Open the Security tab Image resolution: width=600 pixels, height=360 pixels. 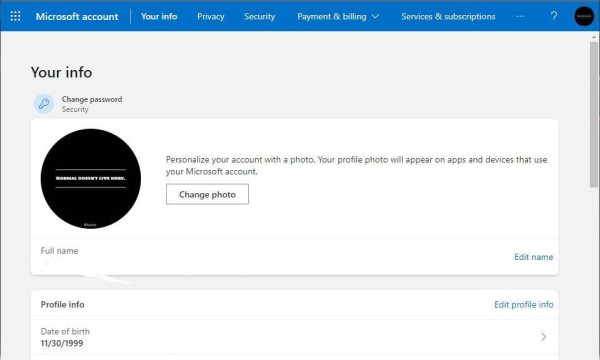click(259, 16)
